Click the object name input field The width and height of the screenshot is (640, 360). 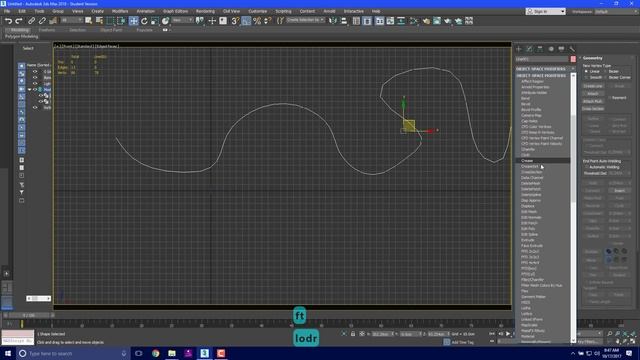tap(542, 60)
